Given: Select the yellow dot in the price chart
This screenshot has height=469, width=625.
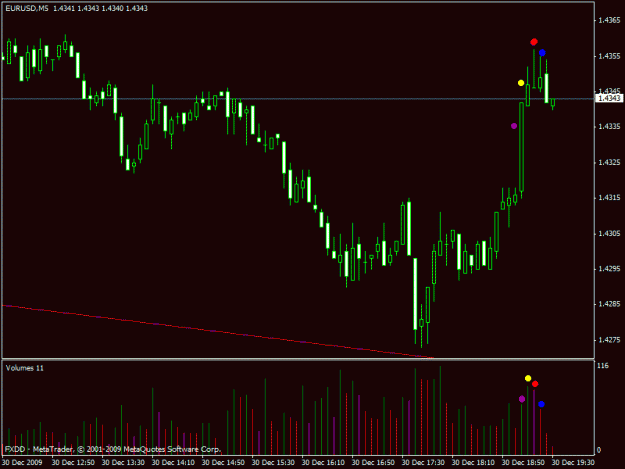Looking at the screenshot, I should click(521, 83).
